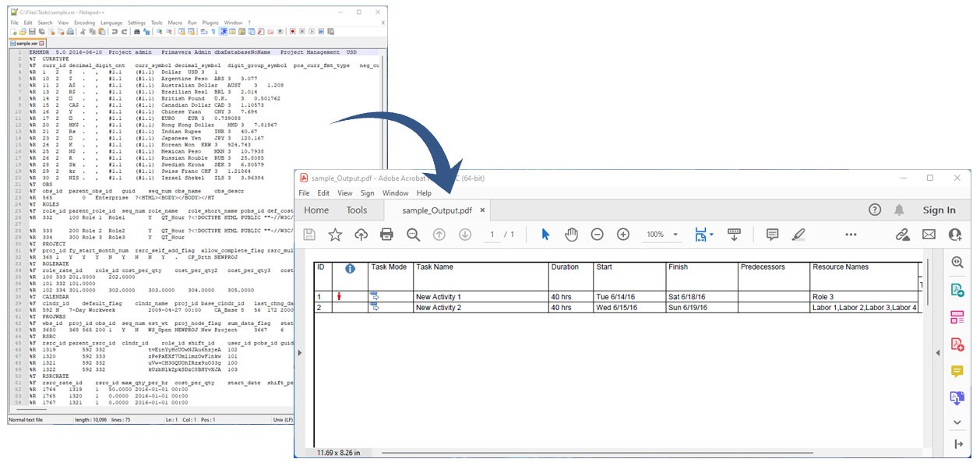980x466 pixels.
Task: Select the arrow Selection tool in Acrobat
Action: [x=547, y=235]
